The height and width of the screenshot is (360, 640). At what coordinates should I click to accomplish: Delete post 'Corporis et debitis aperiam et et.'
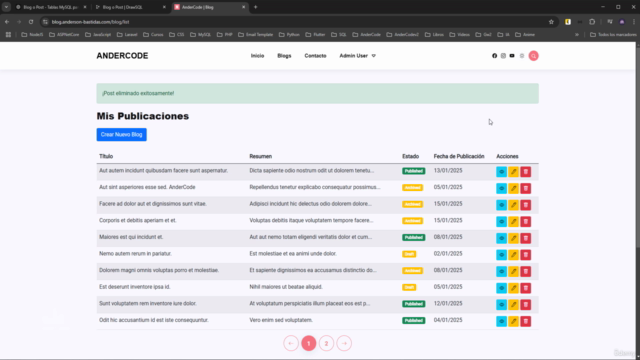tap(526, 222)
